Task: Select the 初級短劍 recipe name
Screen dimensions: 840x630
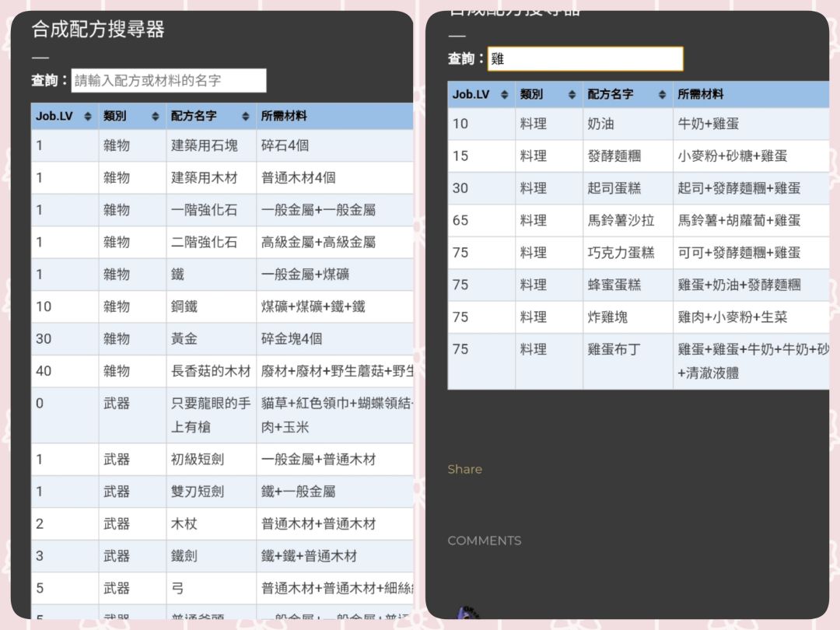Action: coord(197,459)
